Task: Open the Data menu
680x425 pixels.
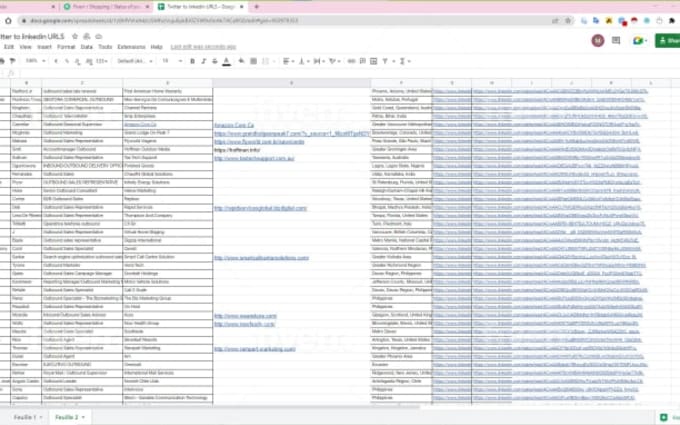Action: click(x=86, y=47)
